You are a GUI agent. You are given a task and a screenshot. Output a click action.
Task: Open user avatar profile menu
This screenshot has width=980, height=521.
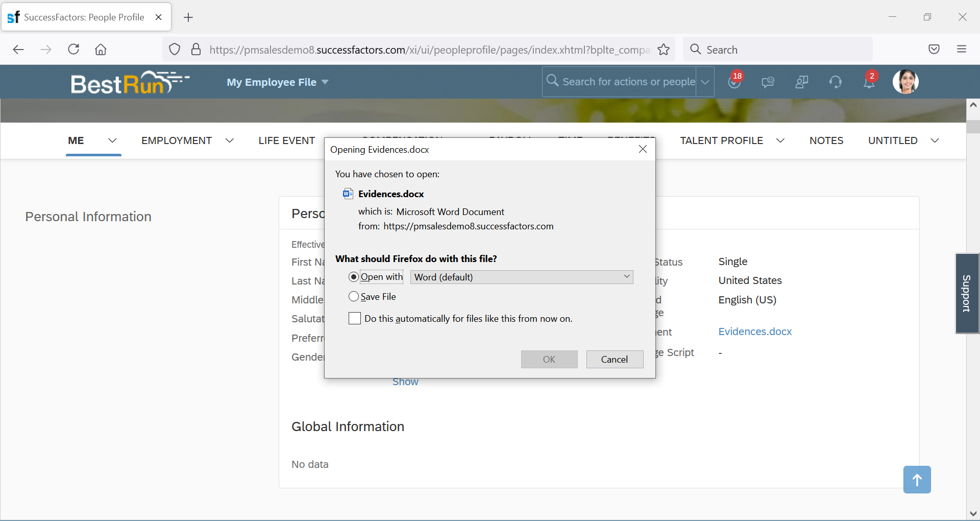point(905,82)
